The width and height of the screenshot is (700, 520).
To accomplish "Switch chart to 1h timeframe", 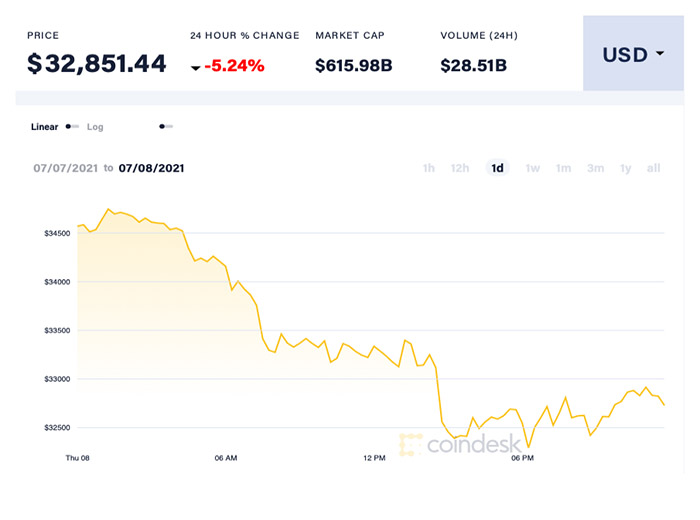I will (x=429, y=168).
